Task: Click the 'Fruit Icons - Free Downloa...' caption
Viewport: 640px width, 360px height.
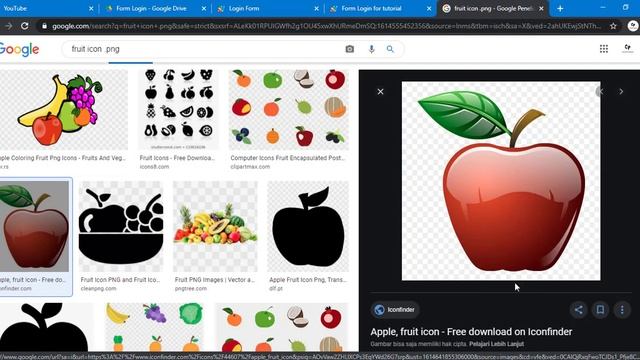Action: (177, 158)
